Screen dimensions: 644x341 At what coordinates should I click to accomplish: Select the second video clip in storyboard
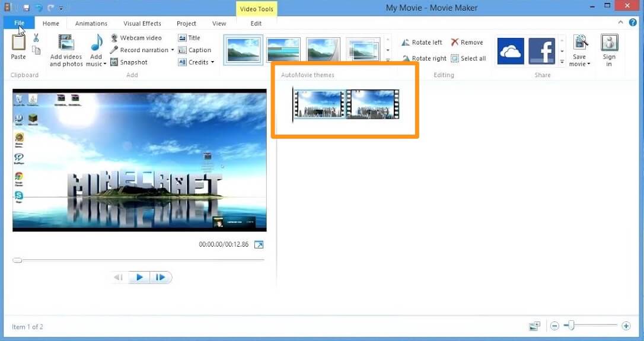[373, 104]
